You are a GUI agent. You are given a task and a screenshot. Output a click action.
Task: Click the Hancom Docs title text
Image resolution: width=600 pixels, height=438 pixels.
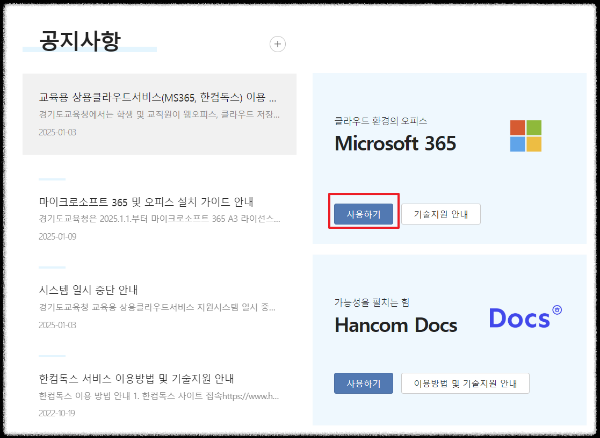pyautogui.click(x=396, y=325)
